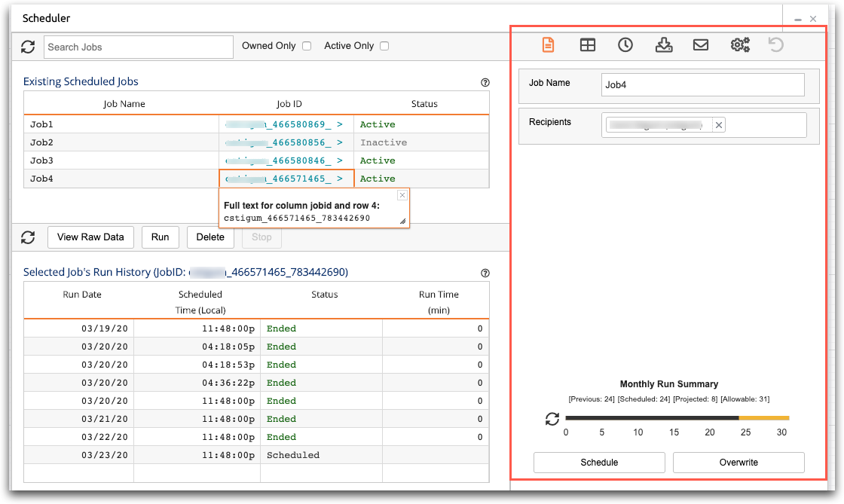Click the Job Name input field

(702, 85)
